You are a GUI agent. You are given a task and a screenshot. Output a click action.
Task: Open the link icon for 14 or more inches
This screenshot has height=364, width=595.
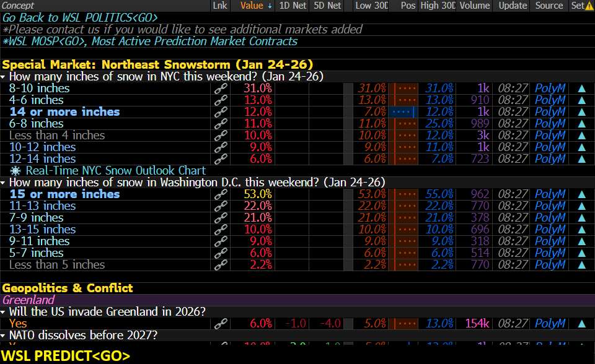[221, 112]
